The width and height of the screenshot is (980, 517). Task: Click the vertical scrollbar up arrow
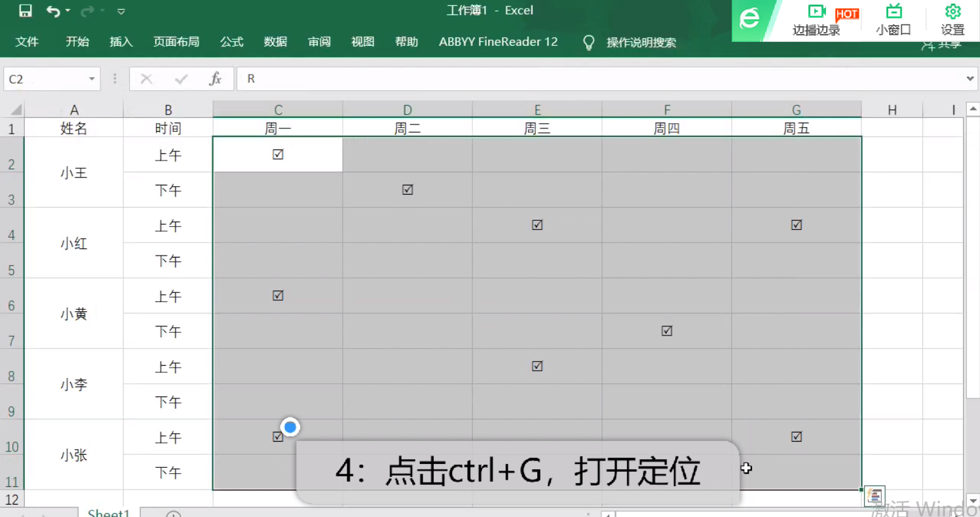pyautogui.click(x=973, y=109)
